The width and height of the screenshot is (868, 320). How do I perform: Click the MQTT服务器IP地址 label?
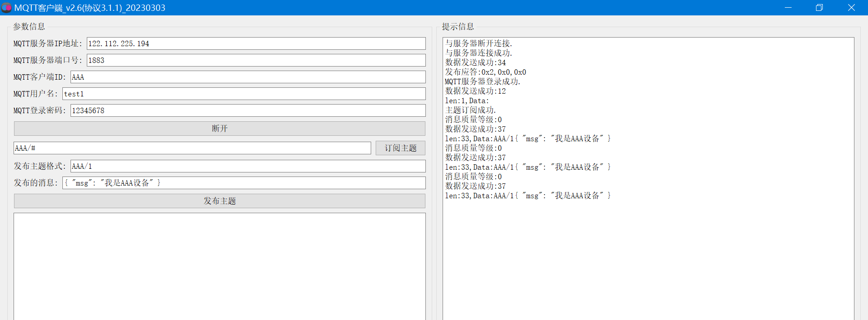(x=48, y=43)
